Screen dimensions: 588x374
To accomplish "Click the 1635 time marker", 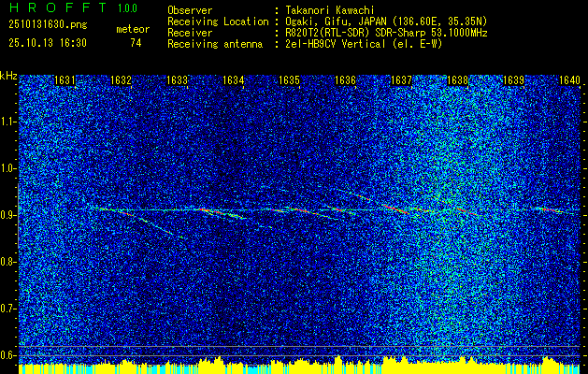I will point(289,80).
